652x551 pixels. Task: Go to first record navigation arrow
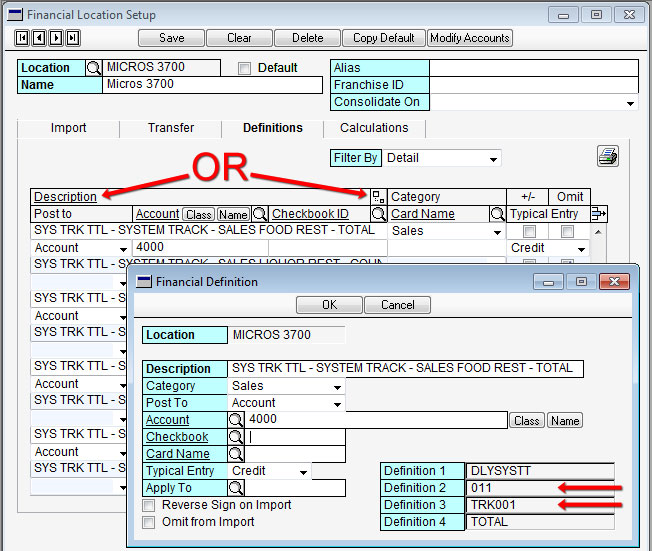pos(22,38)
